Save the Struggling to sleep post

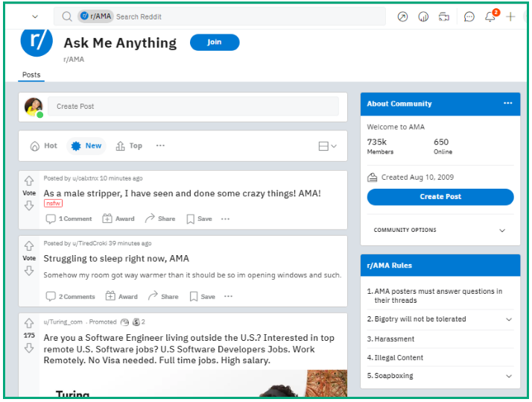[x=203, y=297]
